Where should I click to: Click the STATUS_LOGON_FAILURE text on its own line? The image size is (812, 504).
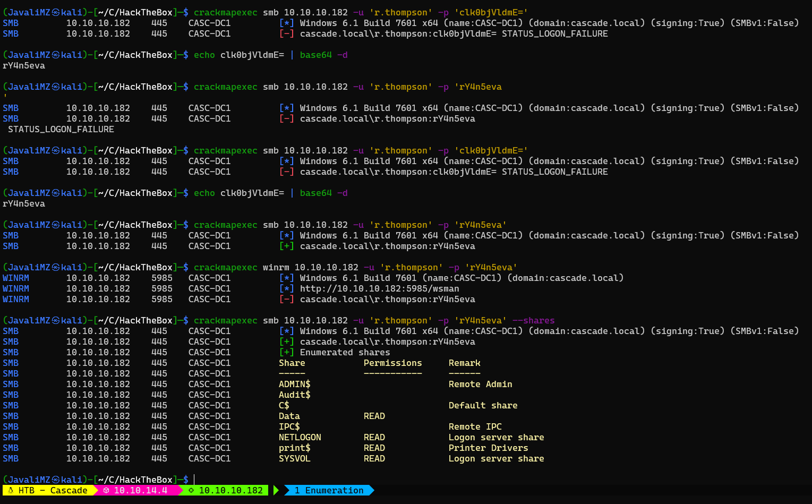pos(61,129)
